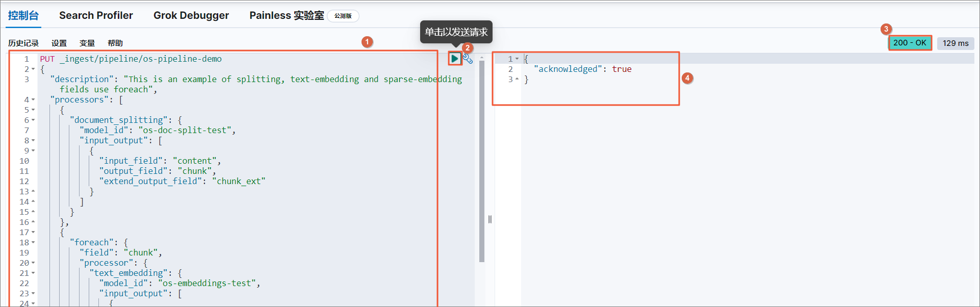This screenshot has height=307, width=980.
Task: Click the PUT _ingest/pipeline/os-pipeline-demo line
Action: point(131,59)
